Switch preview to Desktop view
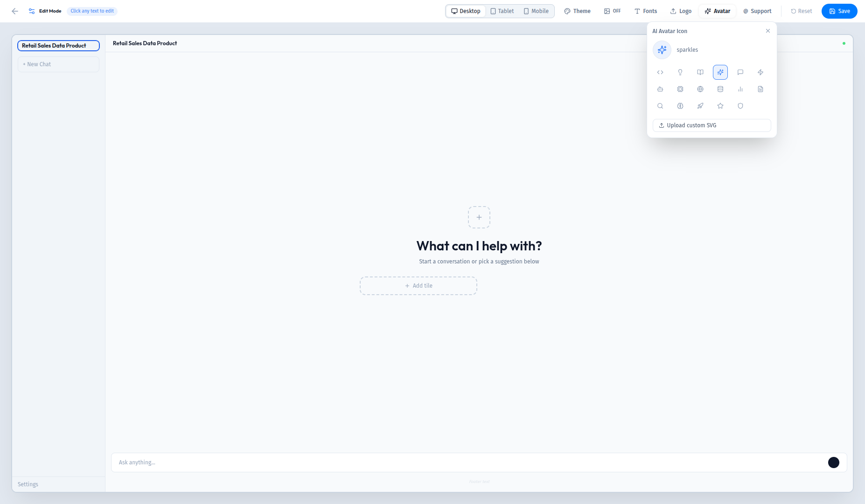Viewport: 865px width, 504px height. click(466, 11)
